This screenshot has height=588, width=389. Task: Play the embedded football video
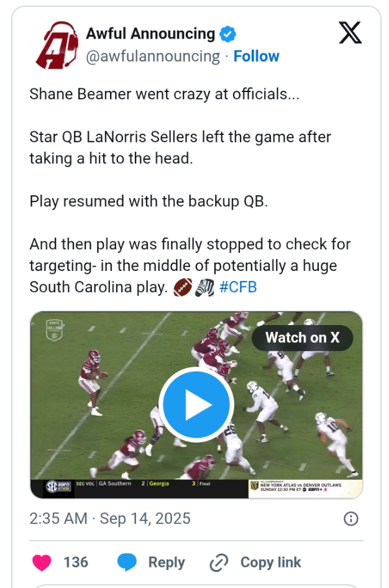click(x=196, y=405)
